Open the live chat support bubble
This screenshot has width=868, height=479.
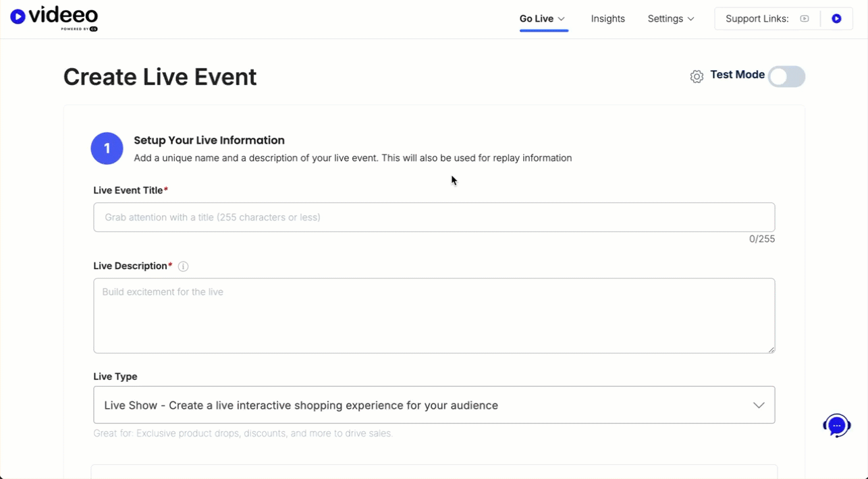[x=836, y=426]
